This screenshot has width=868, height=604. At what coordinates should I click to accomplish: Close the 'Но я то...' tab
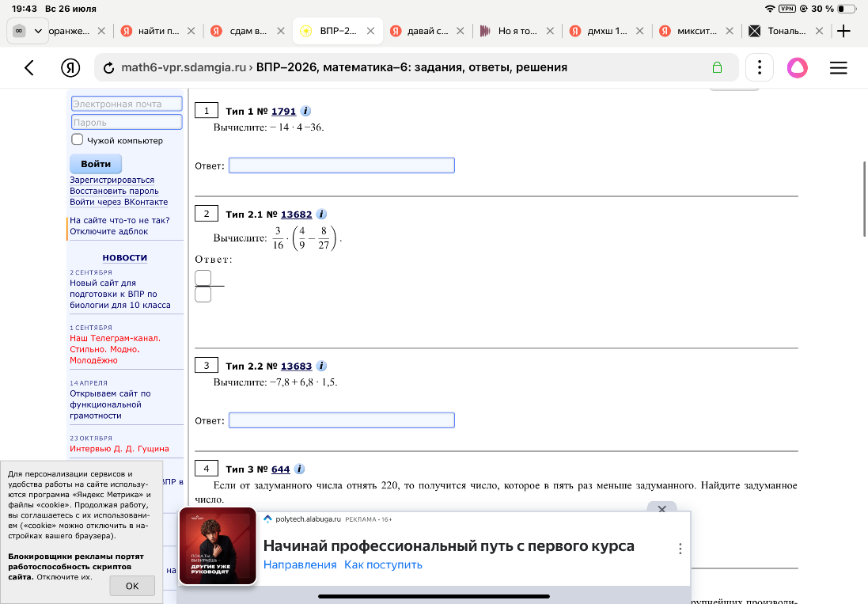[x=550, y=31]
